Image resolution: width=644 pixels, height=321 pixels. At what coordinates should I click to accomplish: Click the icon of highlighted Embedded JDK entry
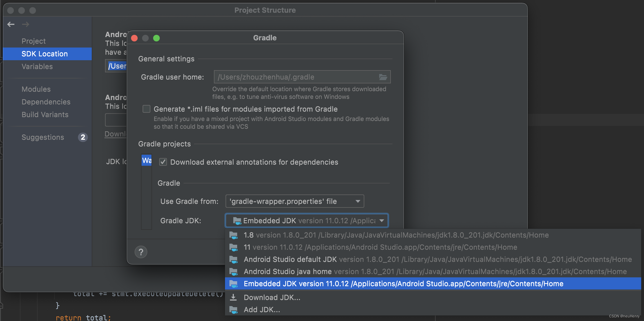[234, 284]
